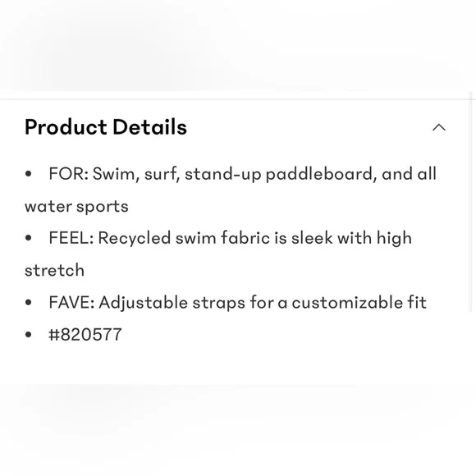The height and width of the screenshot is (476, 476).
Task: Click the Adjustable straps text
Action: coord(172,303)
